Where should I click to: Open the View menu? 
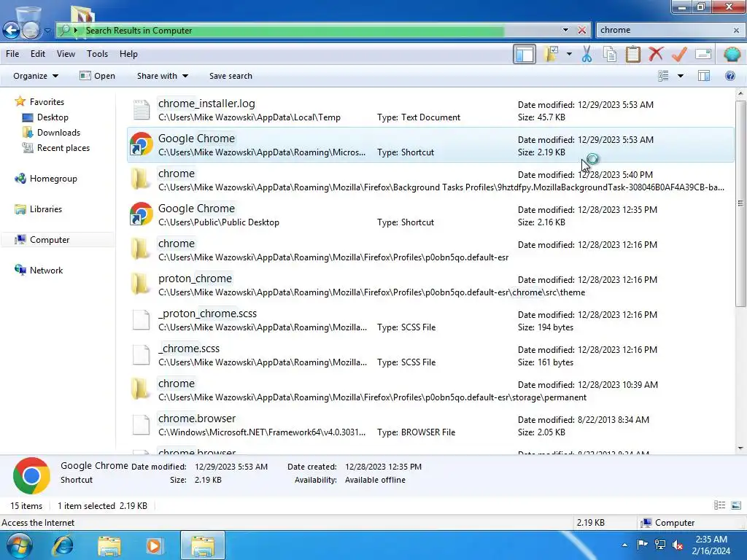[66, 54]
